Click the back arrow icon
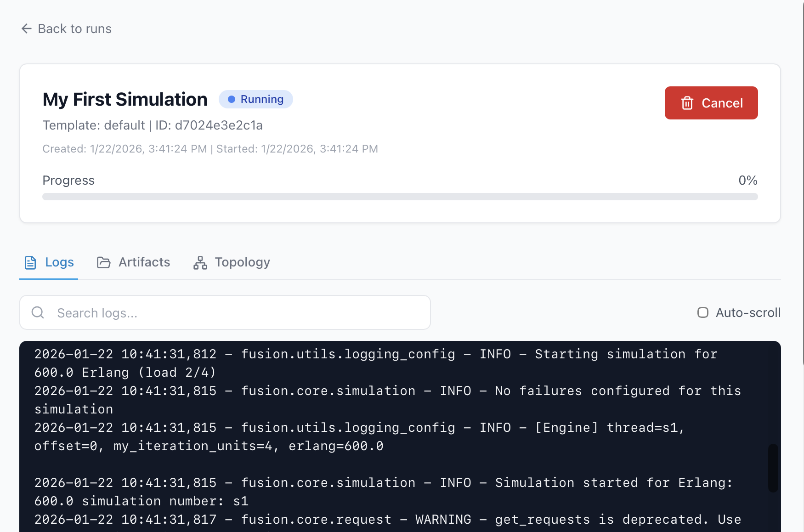The width and height of the screenshot is (804, 532). (x=26, y=29)
